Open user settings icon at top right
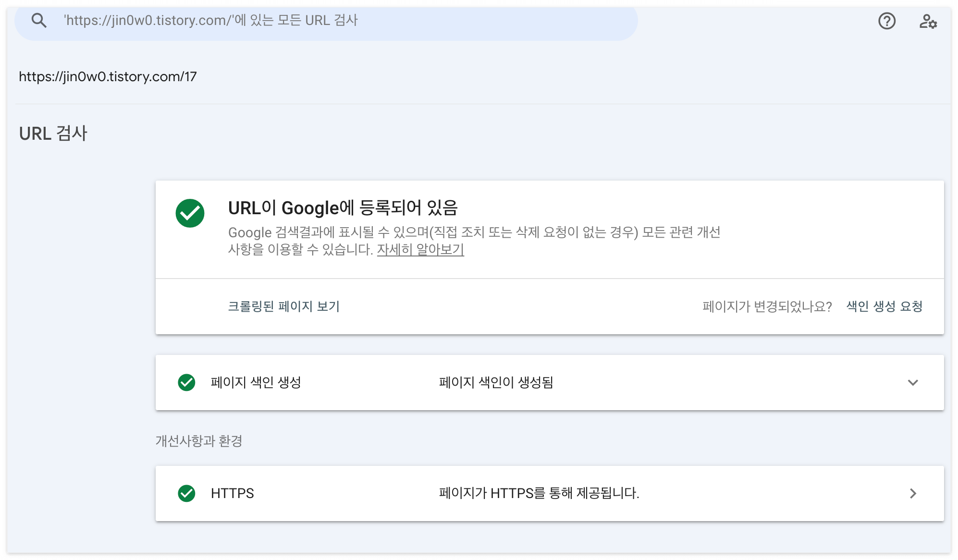The width and height of the screenshot is (958, 560). [x=928, y=21]
